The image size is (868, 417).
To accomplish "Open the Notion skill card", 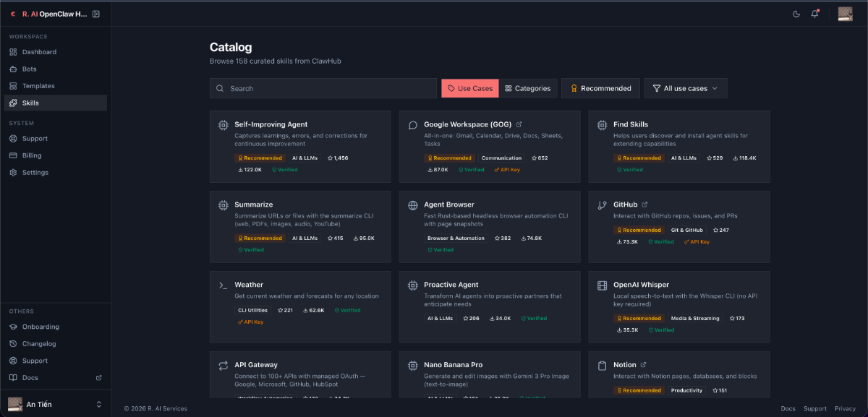I will click(x=679, y=374).
